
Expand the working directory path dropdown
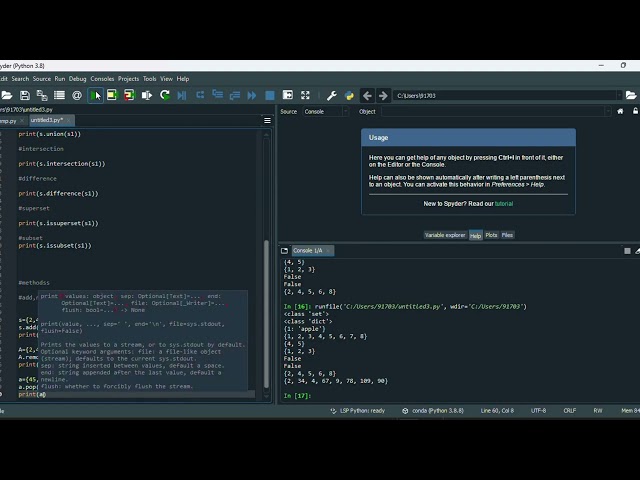[619, 96]
